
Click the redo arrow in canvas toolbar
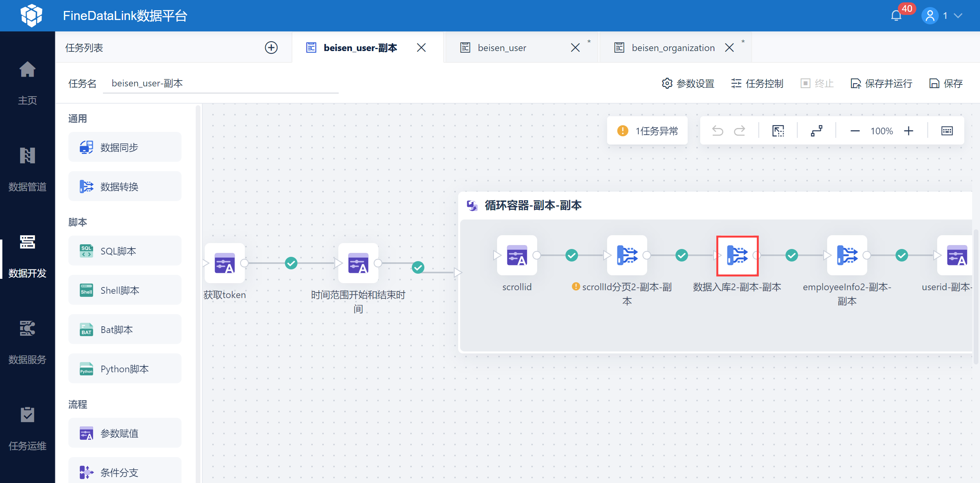coord(740,131)
